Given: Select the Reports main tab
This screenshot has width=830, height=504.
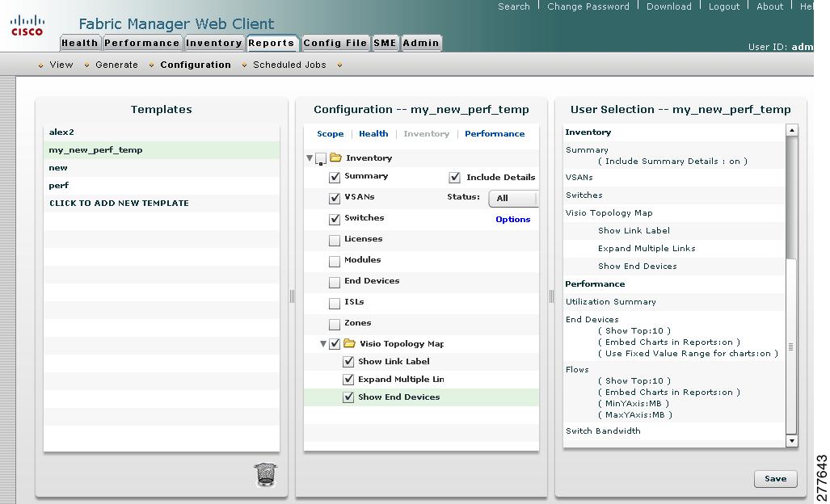Looking at the screenshot, I should [x=271, y=43].
